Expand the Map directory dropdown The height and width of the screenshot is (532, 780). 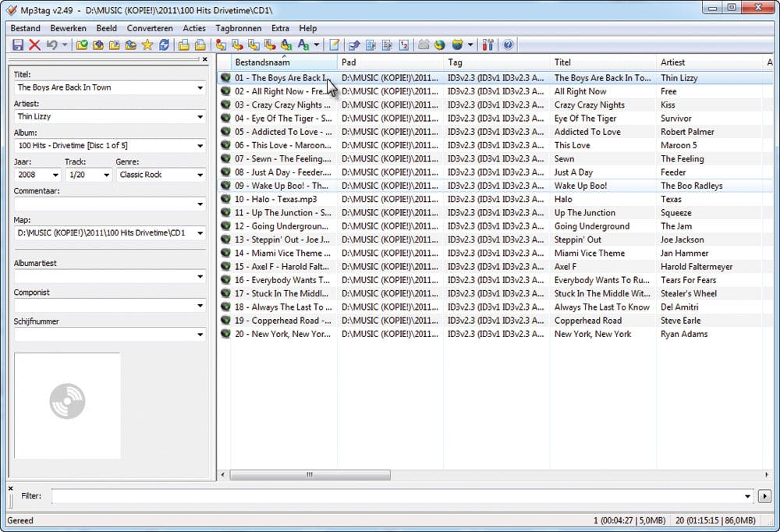pyautogui.click(x=200, y=233)
